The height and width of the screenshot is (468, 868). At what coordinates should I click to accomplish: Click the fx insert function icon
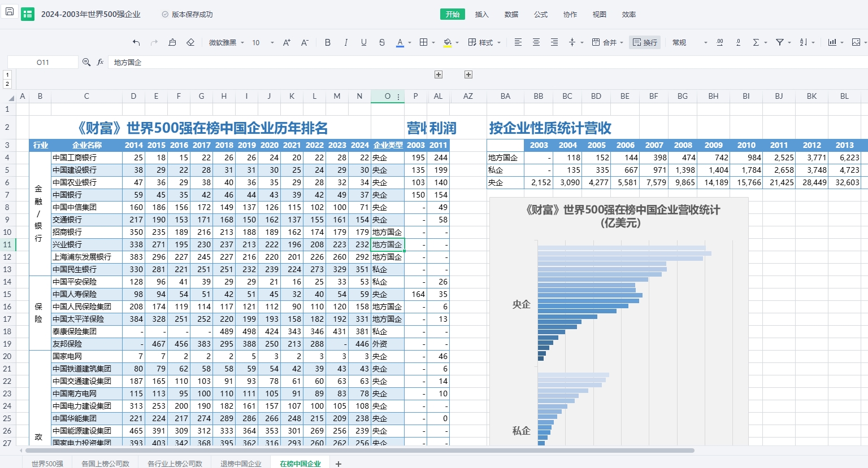[101, 62]
